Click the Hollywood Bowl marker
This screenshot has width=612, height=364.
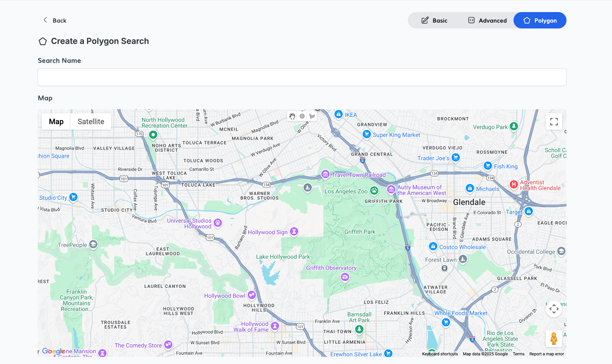click(252, 295)
